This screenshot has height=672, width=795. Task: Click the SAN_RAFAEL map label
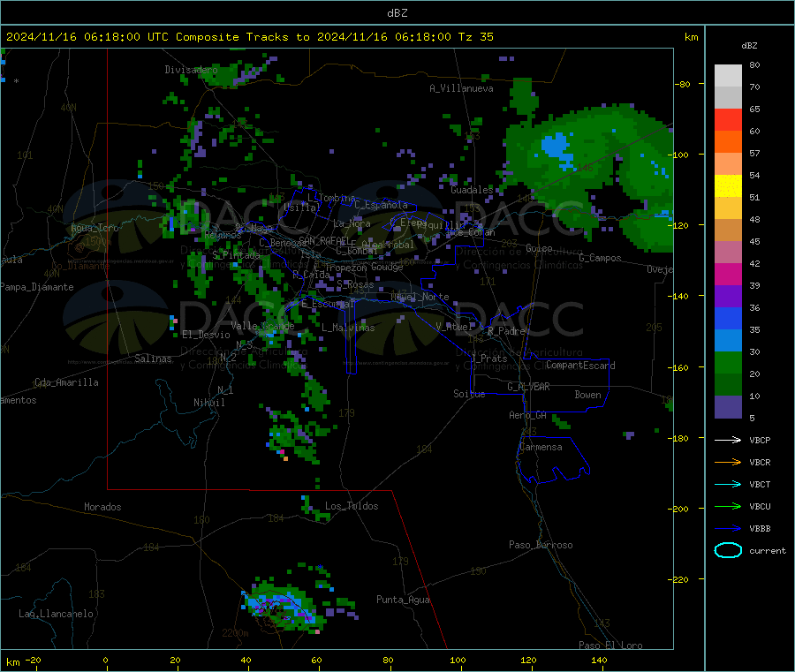(x=323, y=240)
